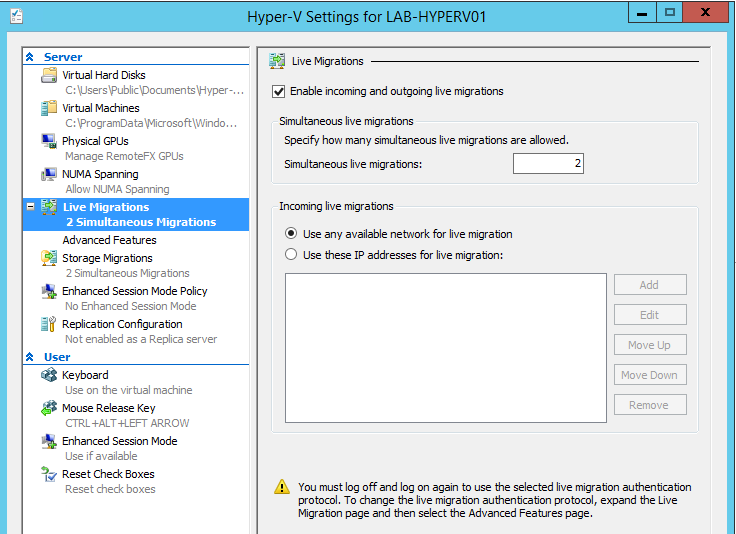Select NUMA Spanning in the tree
The image size is (736, 534).
pos(100,174)
